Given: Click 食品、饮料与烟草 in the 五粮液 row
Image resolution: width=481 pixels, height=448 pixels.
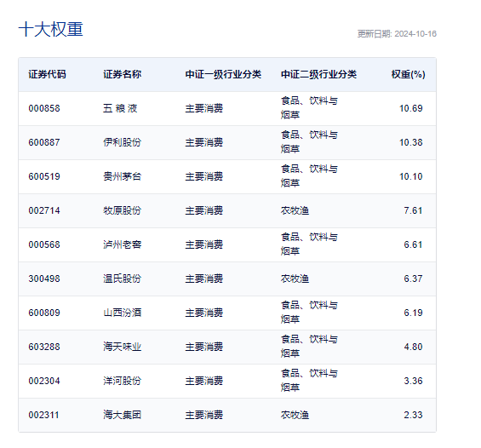Looking at the screenshot, I should click(309, 107).
